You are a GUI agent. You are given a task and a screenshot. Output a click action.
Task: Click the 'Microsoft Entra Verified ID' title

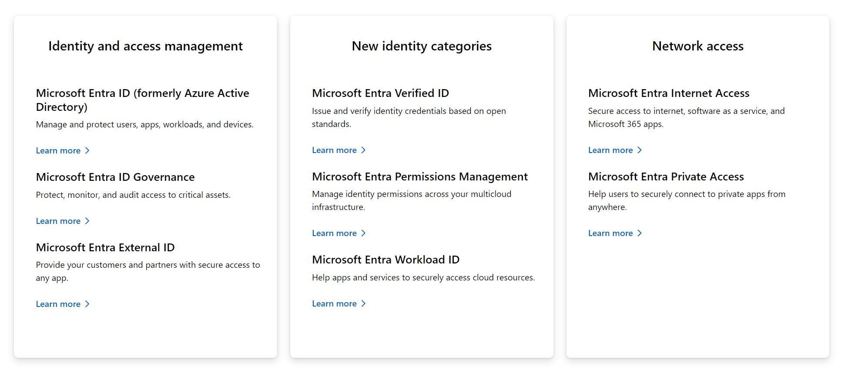tap(380, 93)
